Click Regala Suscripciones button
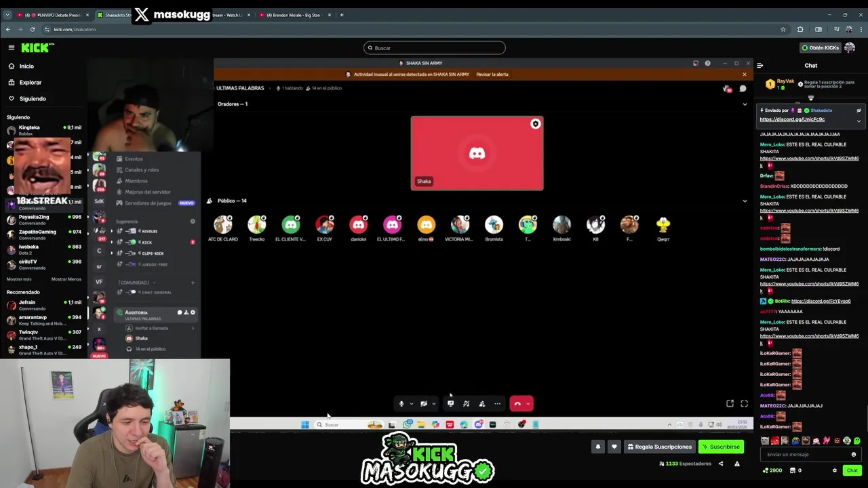The height and width of the screenshot is (488, 868). [x=660, y=447]
